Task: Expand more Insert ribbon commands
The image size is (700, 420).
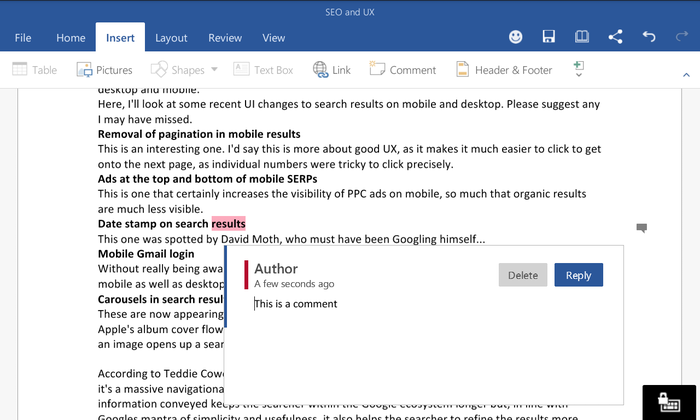Action: (x=578, y=69)
